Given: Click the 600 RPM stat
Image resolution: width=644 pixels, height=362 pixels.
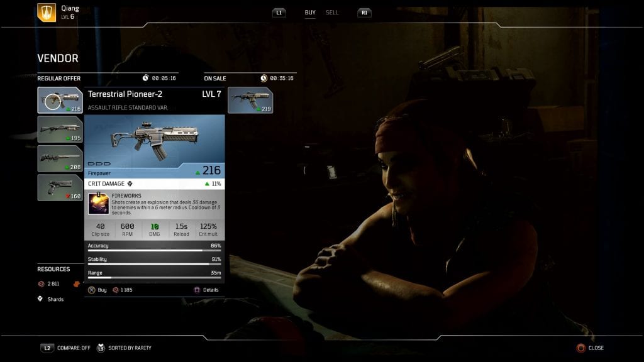Looking at the screenshot, I should (x=127, y=229).
